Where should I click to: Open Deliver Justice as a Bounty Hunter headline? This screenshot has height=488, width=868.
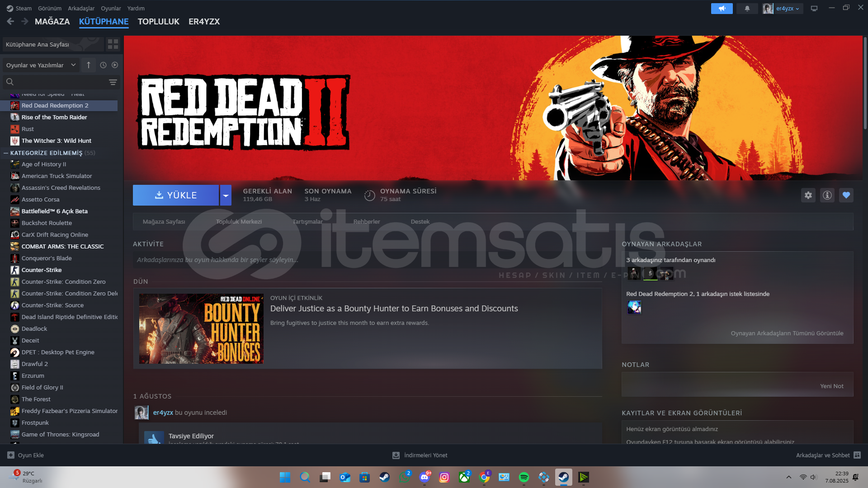[x=394, y=309]
